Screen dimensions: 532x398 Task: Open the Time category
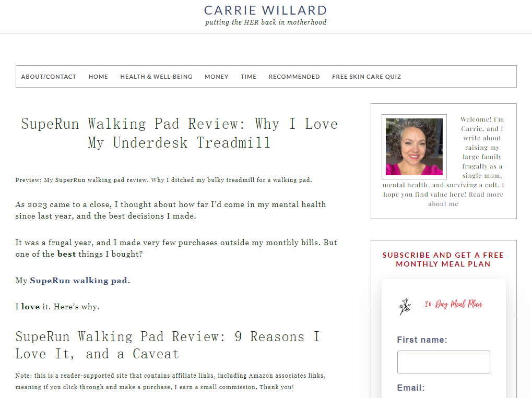(249, 77)
